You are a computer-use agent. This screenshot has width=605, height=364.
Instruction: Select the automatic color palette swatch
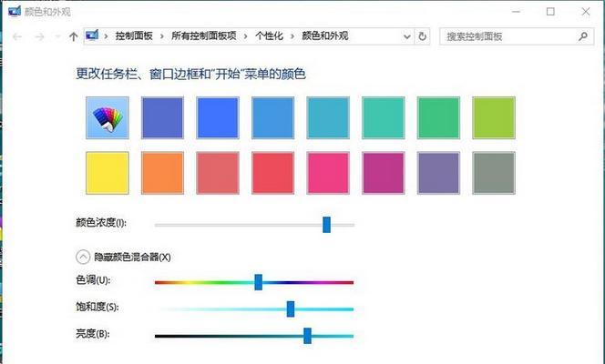tap(108, 118)
